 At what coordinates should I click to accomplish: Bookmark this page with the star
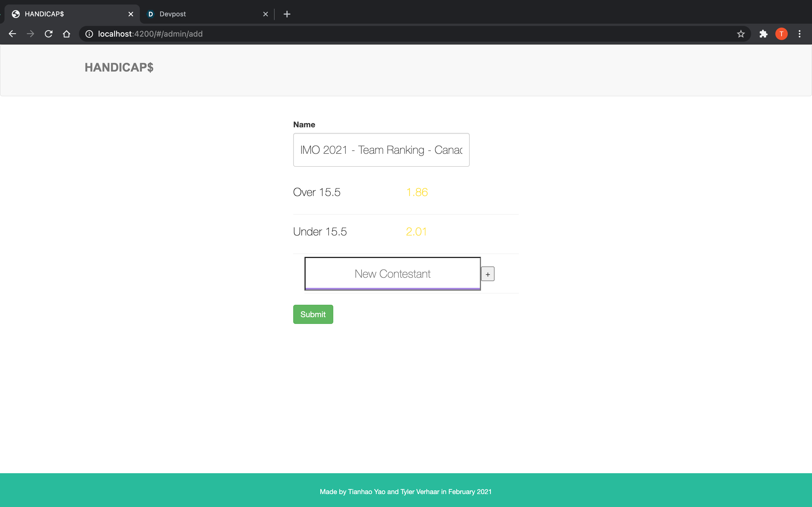click(x=741, y=34)
